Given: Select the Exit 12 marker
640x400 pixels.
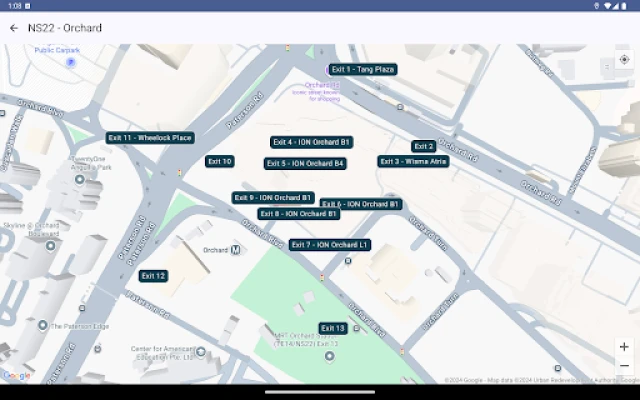Looking at the screenshot, I should [153, 276].
